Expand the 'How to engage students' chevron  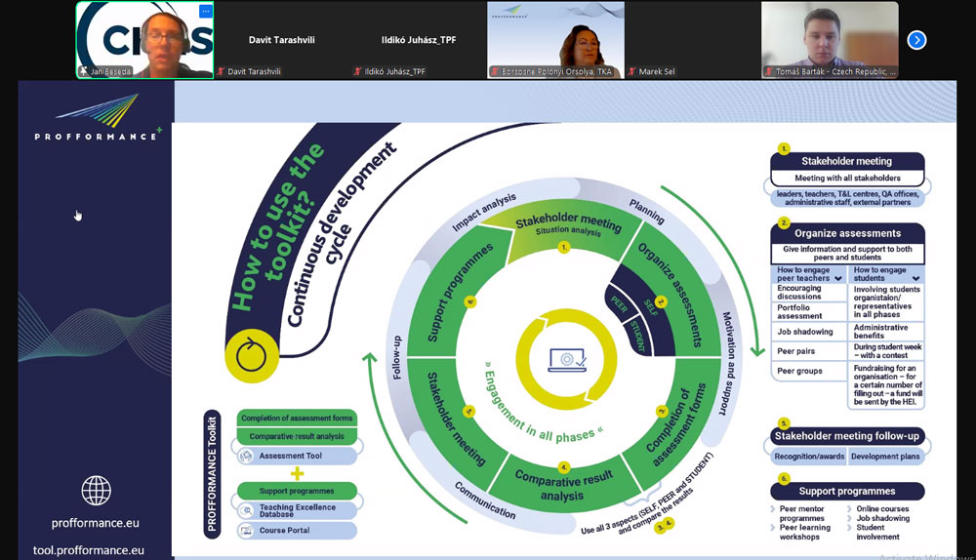click(x=914, y=278)
